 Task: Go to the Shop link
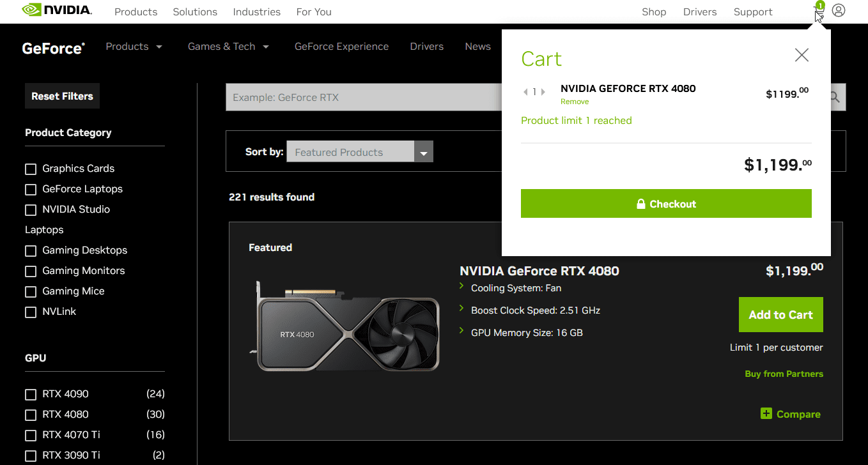(x=654, y=11)
